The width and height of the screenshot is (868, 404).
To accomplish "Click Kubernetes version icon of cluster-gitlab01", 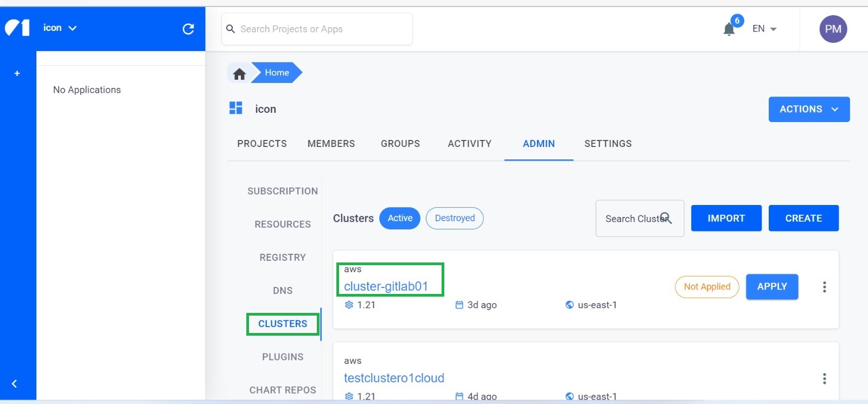I will pyautogui.click(x=349, y=305).
